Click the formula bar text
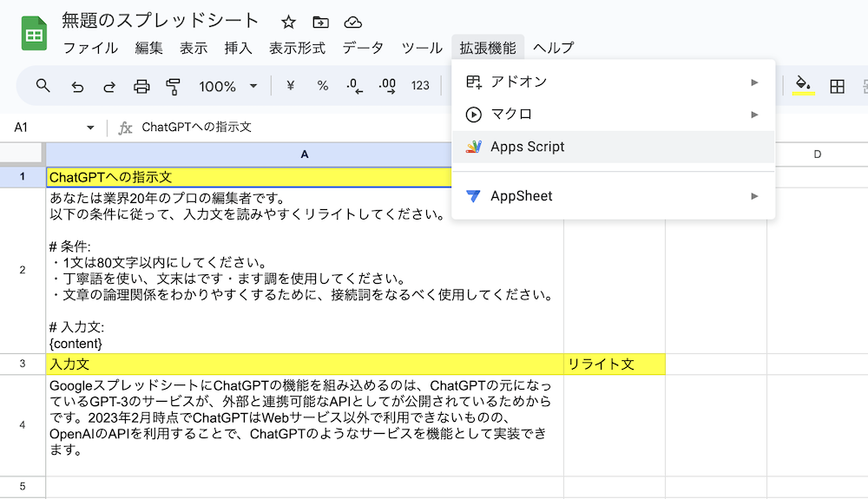The image size is (868, 499). [x=196, y=128]
